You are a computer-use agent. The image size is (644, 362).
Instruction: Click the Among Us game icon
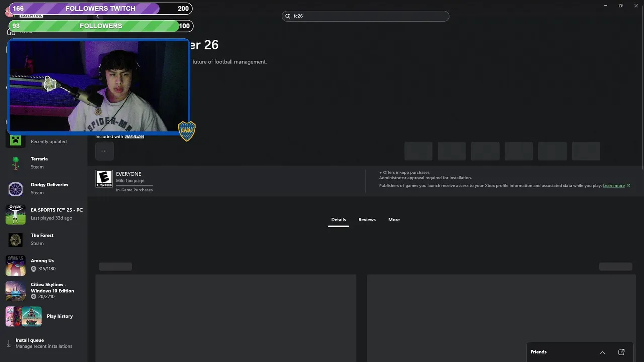point(15,265)
